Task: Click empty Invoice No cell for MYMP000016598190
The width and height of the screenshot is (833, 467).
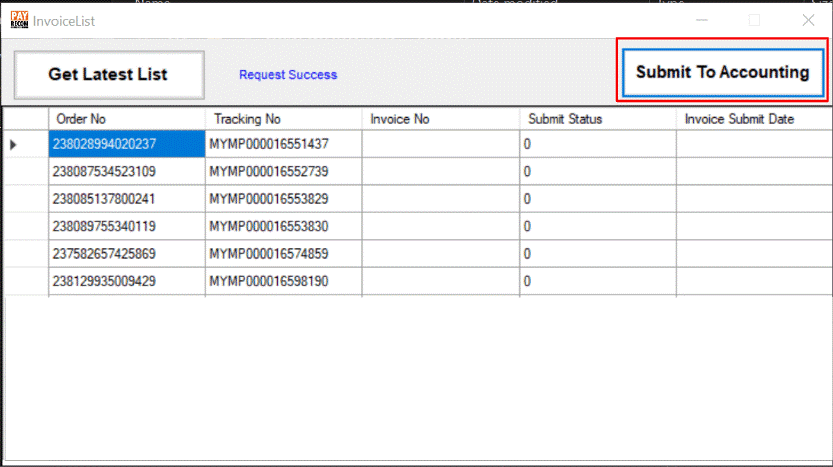Action: coord(440,281)
